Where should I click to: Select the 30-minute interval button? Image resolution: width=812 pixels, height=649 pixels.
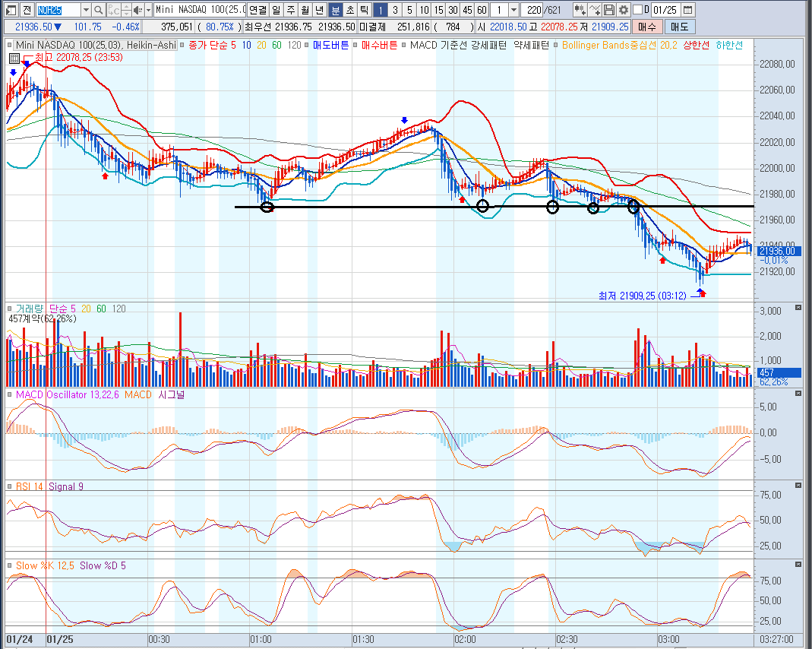(x=453, y=9)
